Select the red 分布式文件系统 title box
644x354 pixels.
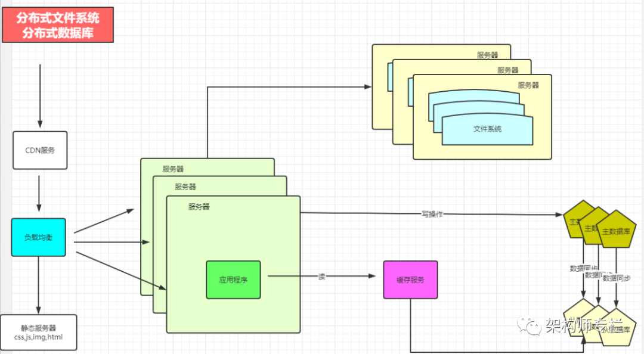point(58,24)
